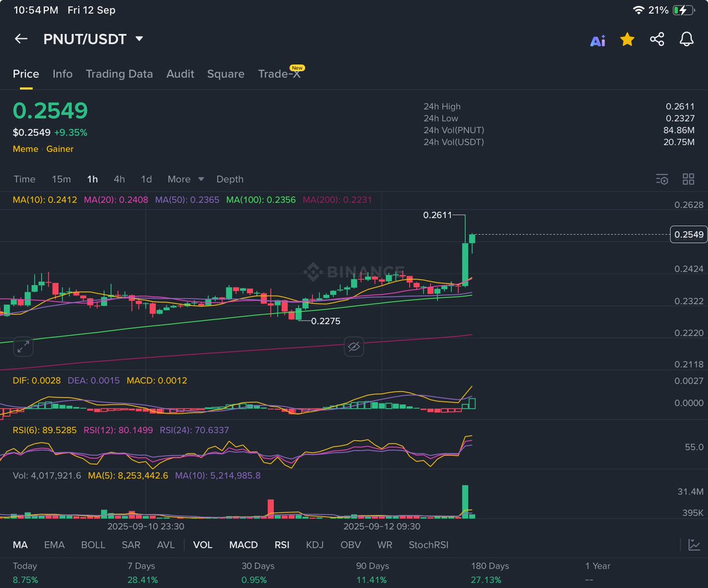
Task: Tap the 24h High value 0.2611
Action: click(x=680, y=107)
